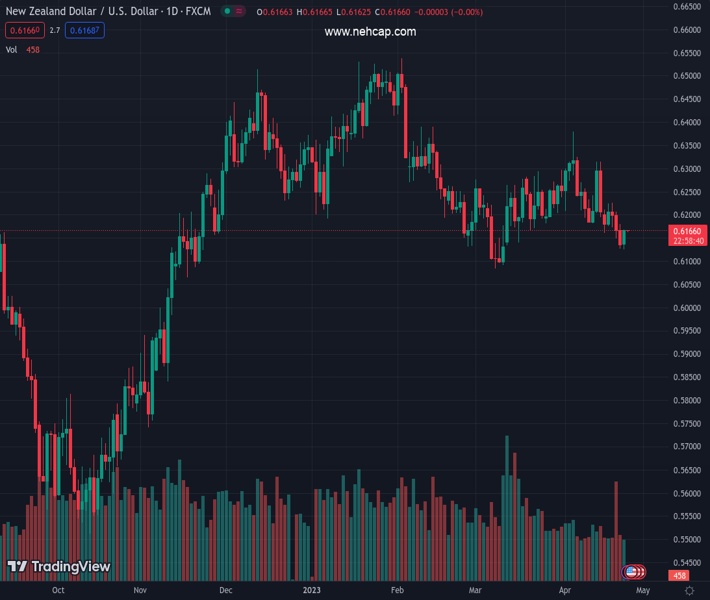710x600 pixels.
Task: Click the current price 0.61660 axis label
Action: 689,231
